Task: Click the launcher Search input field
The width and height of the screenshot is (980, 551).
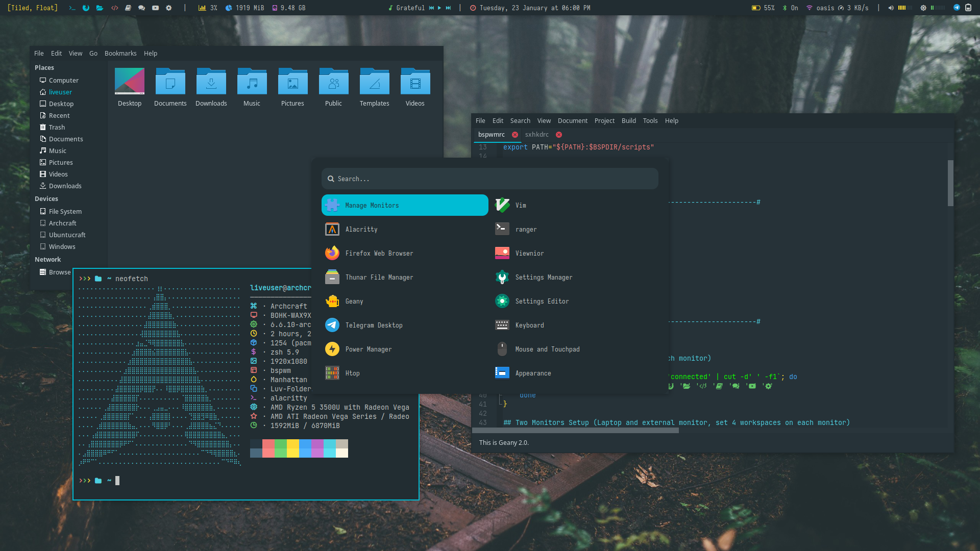Action: point(490,179)
